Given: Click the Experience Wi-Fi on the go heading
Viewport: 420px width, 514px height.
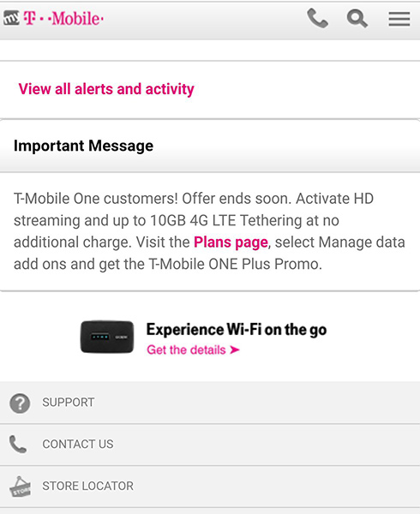Looking at the screenshot, I should point(237,330).
